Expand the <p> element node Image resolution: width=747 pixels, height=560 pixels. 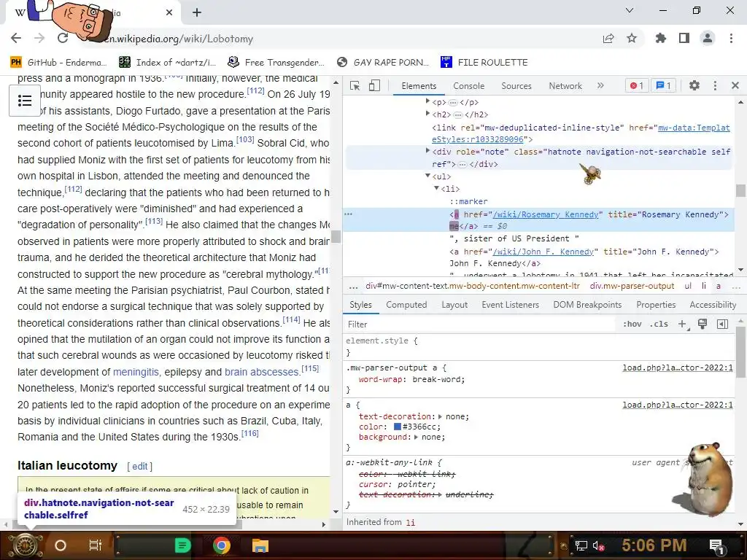[427, 101]
